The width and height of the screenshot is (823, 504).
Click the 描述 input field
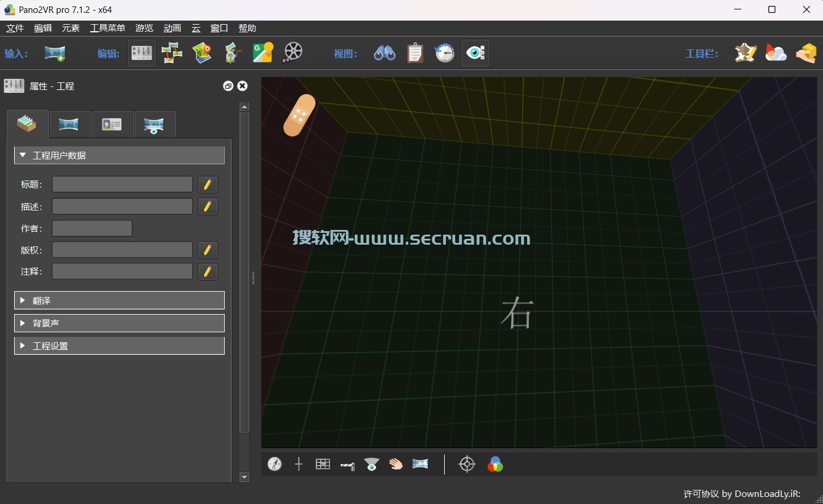click(122, 206)
